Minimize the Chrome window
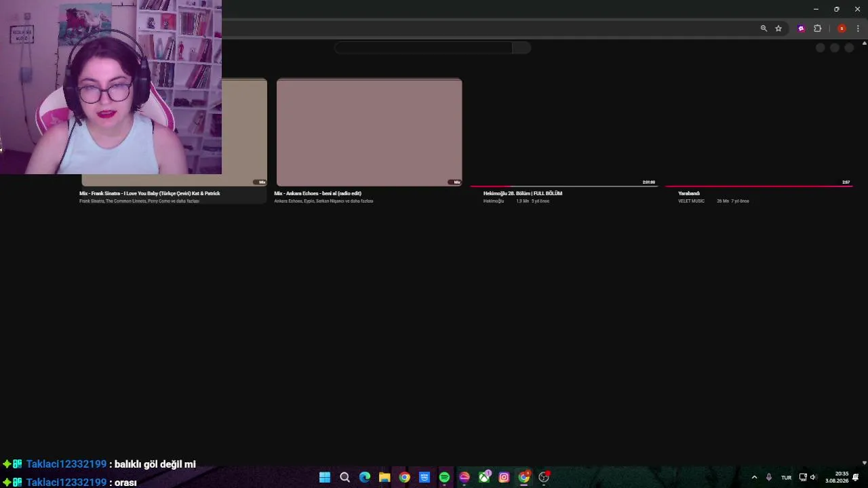The image size is (868, 488). [x=816, y=9]
